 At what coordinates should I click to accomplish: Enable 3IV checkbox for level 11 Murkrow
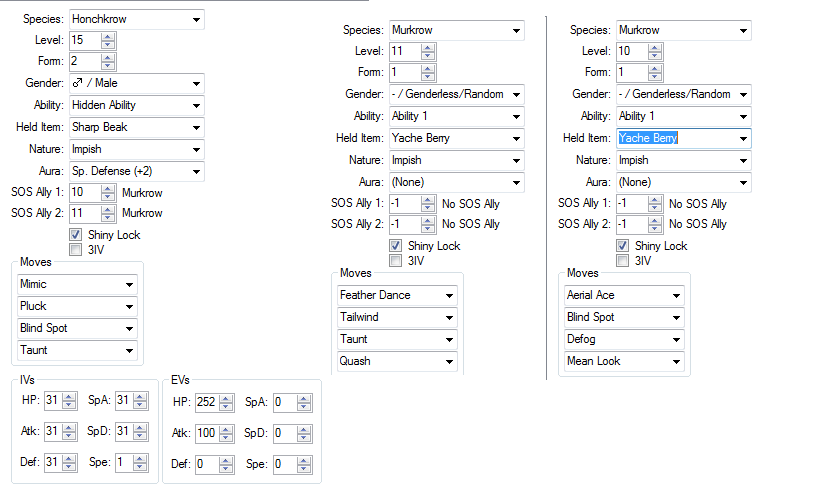point(396,261)
